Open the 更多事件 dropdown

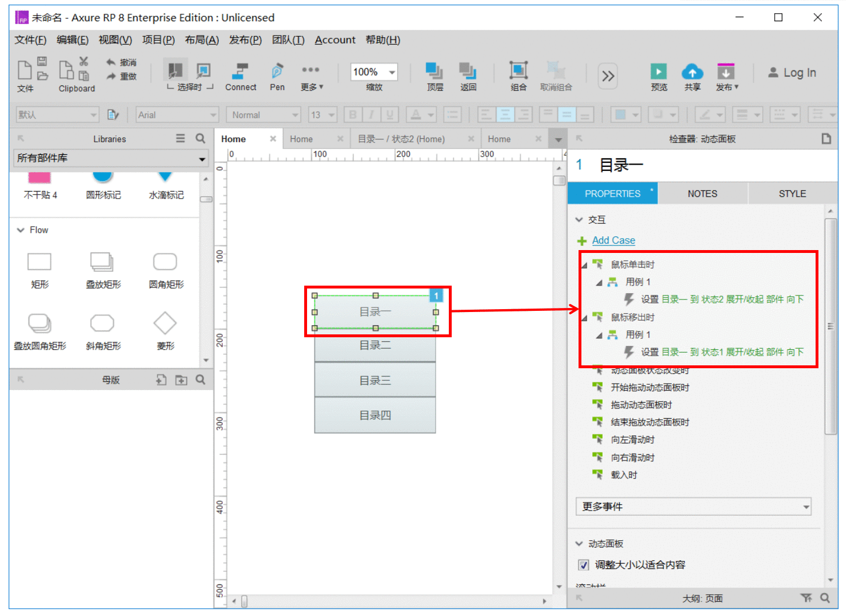click(x=693, y=506)
